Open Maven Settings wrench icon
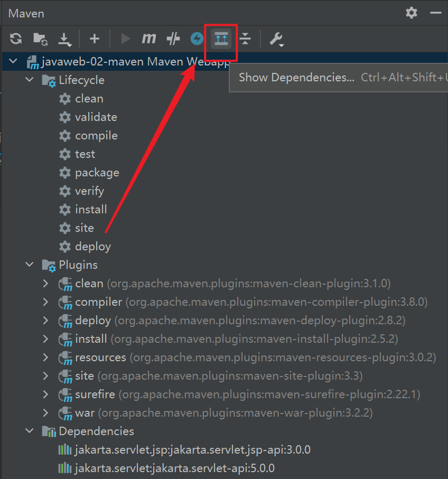 point(276,40)
